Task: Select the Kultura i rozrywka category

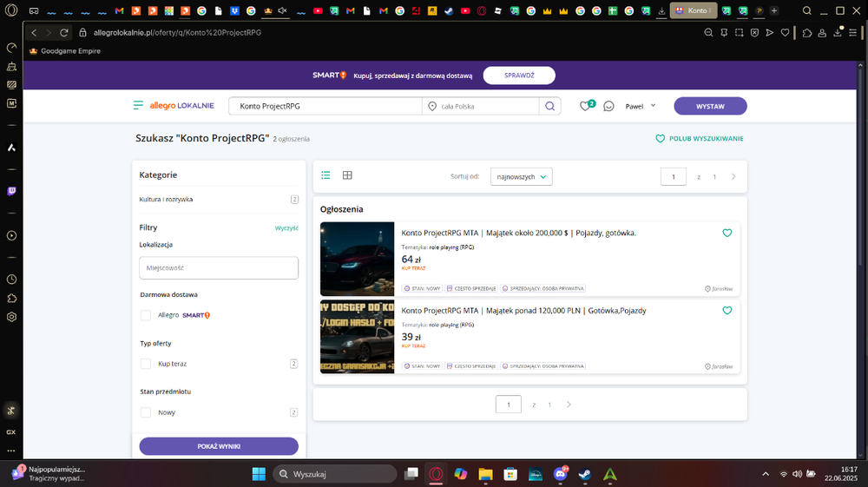Action: (166, 200)
